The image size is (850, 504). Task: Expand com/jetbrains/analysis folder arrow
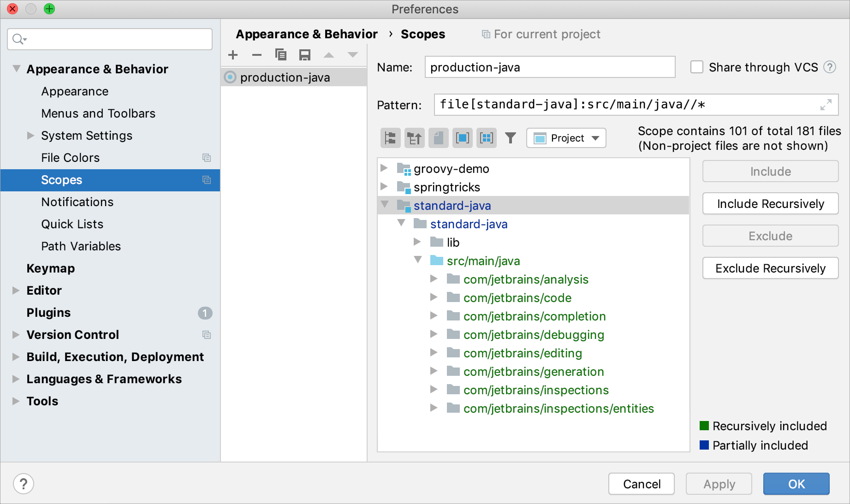pyautogui.click(x=434, y=278)
